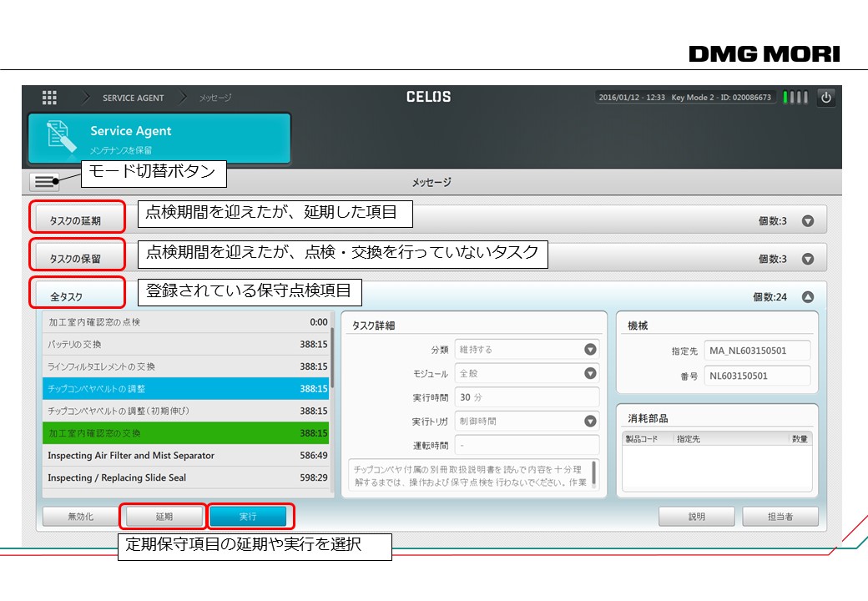
Task: Click the 実行 button
Action: 248,517
